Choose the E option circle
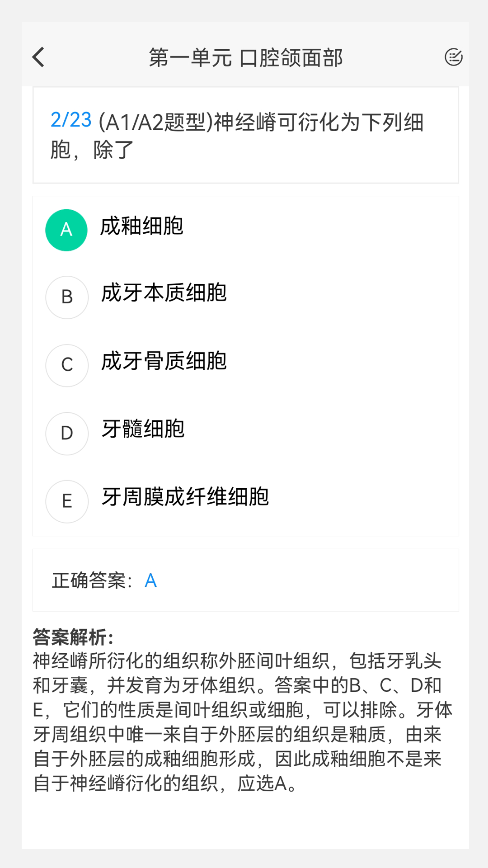The height and width of the screenshot is (868, 488). click(x=67, y=501)
